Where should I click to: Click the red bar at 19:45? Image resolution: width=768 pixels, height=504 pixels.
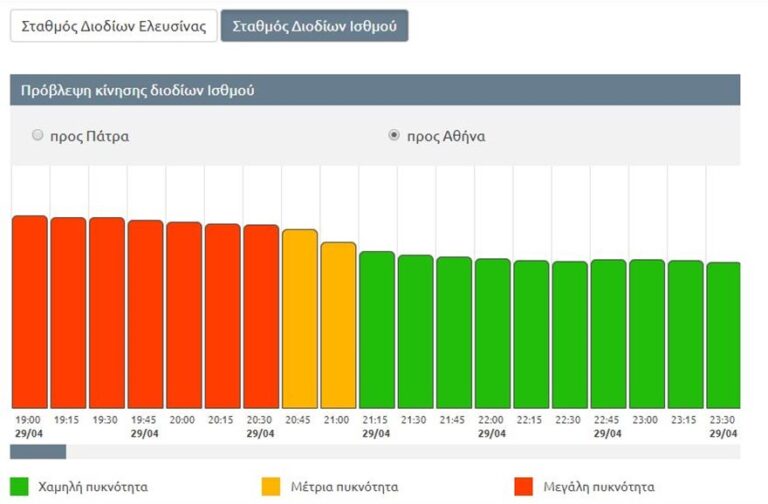145,313
